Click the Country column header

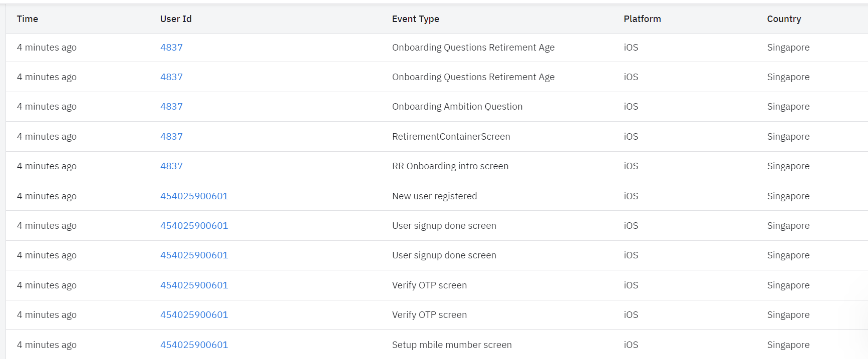(784, 19)
